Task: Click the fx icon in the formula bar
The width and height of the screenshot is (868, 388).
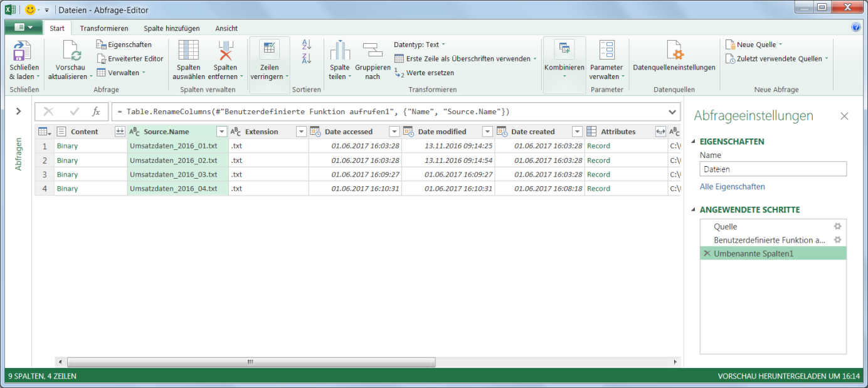Action: pos(96,112)
